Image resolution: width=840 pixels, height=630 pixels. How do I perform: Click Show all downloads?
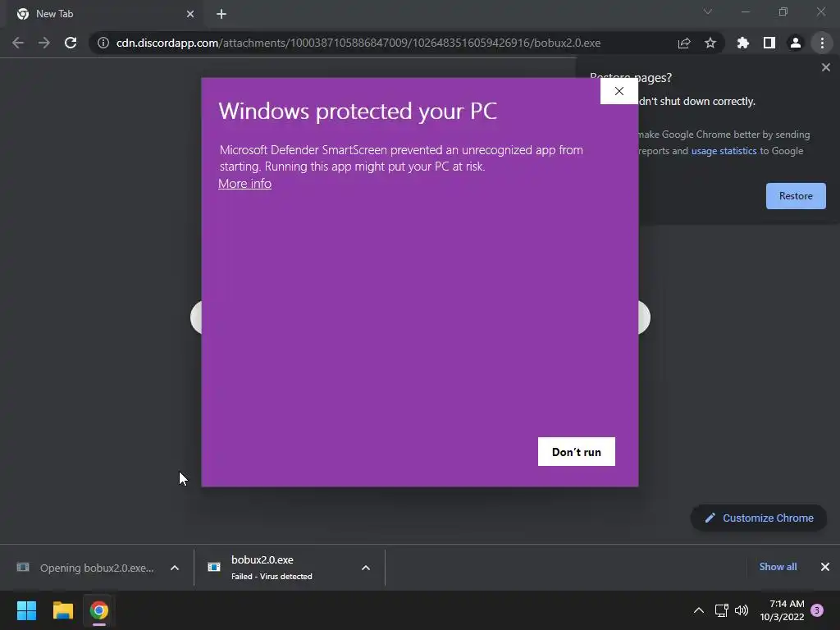(778, 567)
